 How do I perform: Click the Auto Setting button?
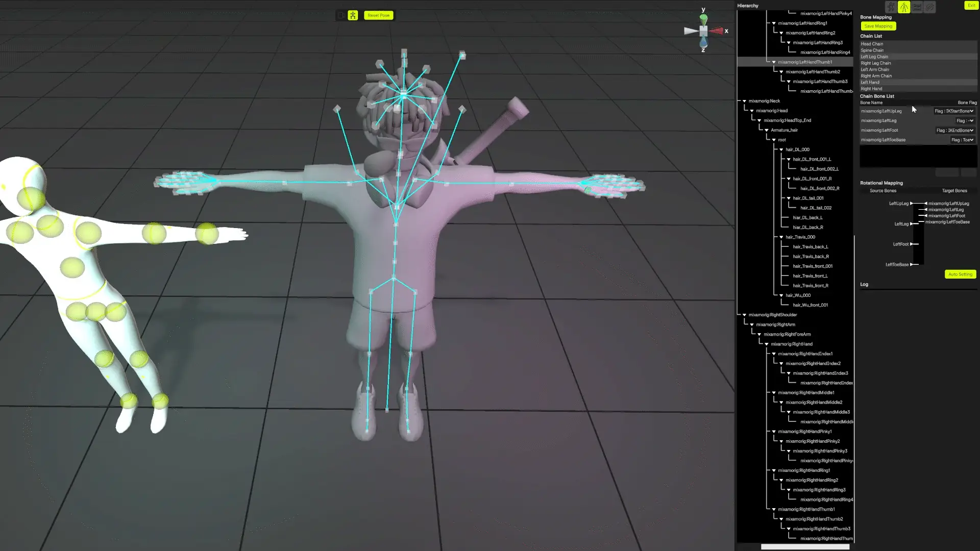960,274
